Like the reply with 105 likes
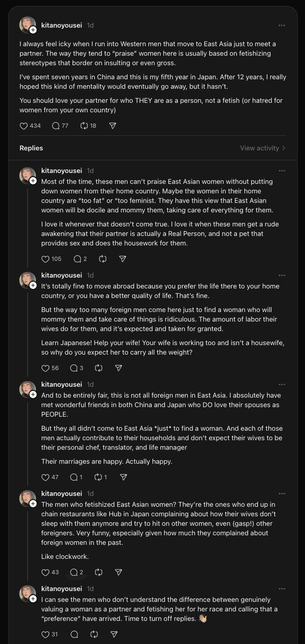This screenshot has height=644, width=305. 45,259
